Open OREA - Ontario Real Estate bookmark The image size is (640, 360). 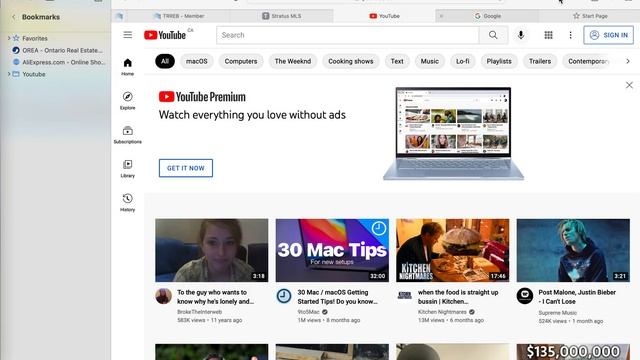click(62, 50)
